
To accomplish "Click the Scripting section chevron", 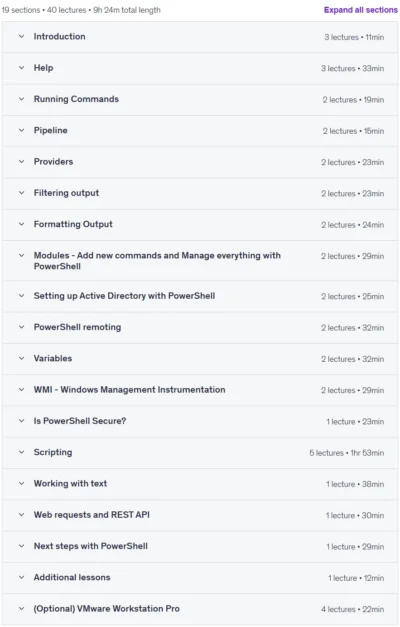I will 22,452.
